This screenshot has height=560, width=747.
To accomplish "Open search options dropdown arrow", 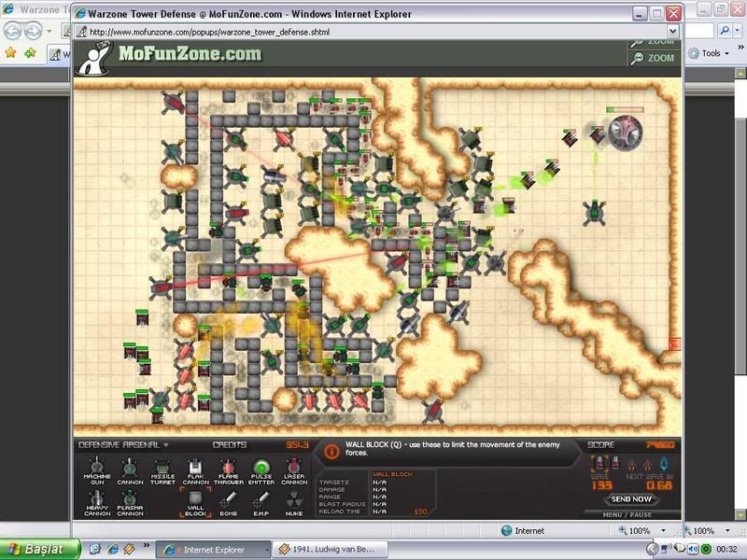I will tap(738, 31).
